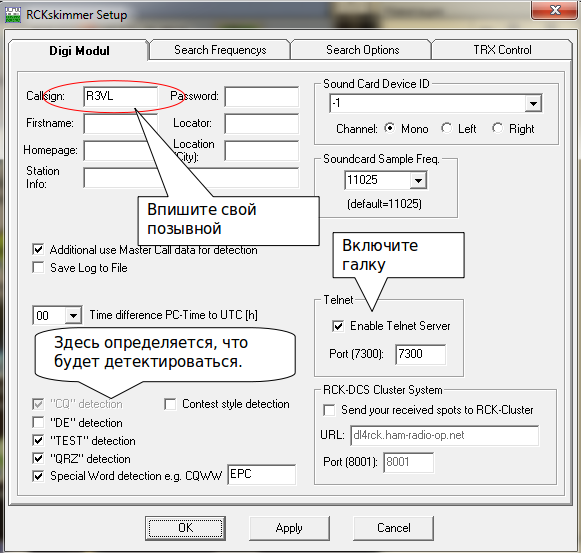Expand the Sound Card Device ID dropdown

click(x=533, y=103)
